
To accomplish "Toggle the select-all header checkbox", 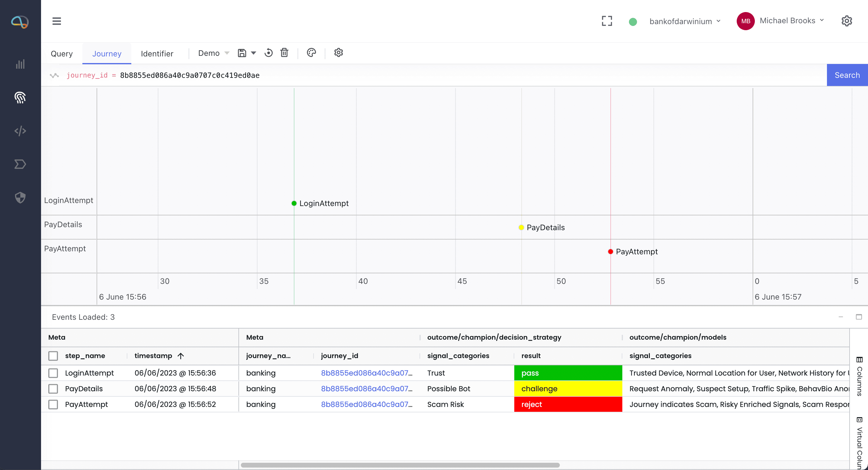I will pos(53,356).
